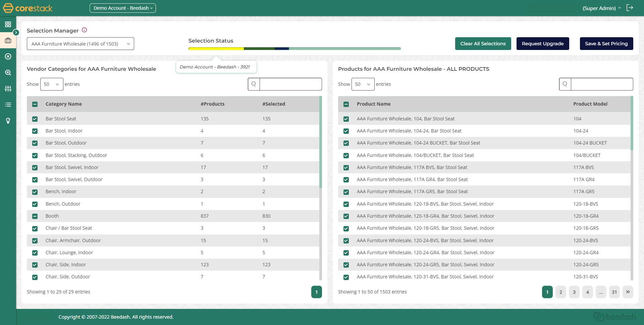Click the Clear All Selections button

[x=483, y=44]
